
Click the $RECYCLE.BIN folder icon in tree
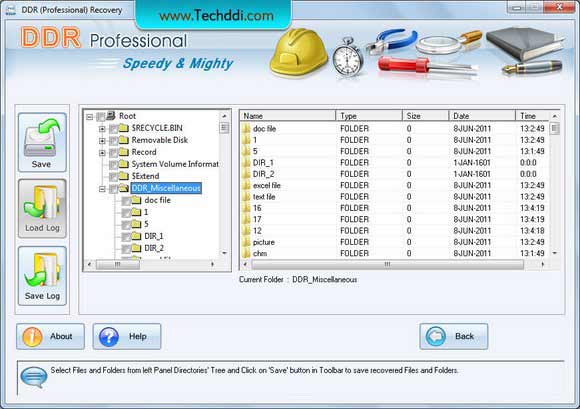pos(124,128)
